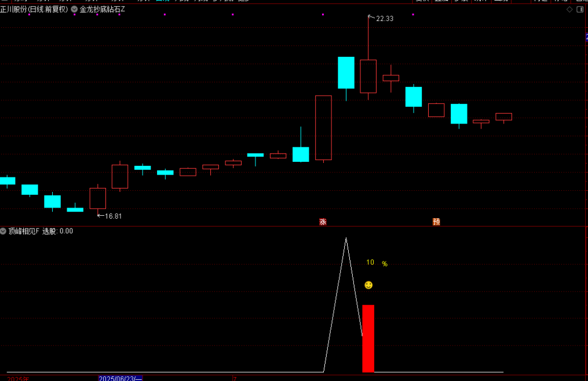Viewport: 588px width, 381px height.
Task: Click the yellow smiley face signal icon
Action: 368,285
